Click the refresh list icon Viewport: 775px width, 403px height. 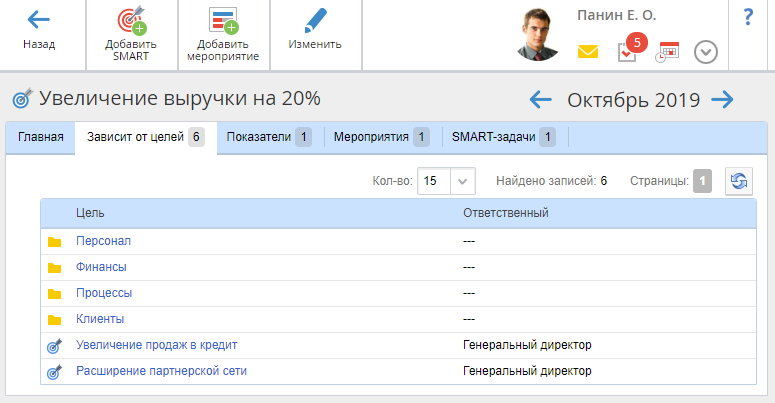pos(738,181)
